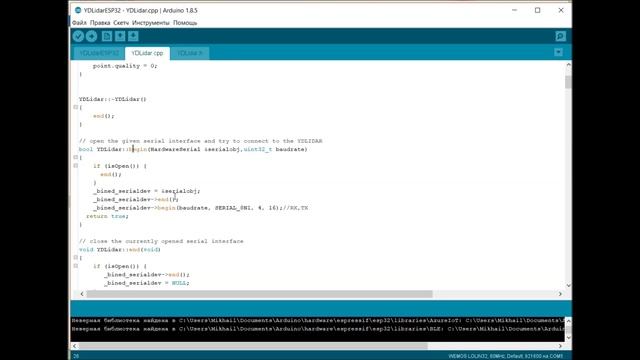Collapse the isOpen block inside end function
The height and width of the screenshot is (360, 640).
pyautogui.click(x=76, y=266)
